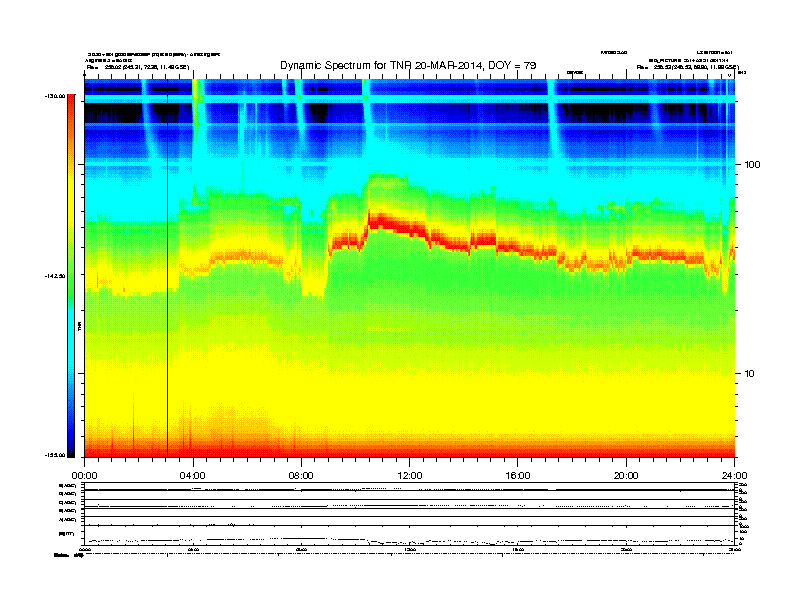This screenshot has height=612, width=792.
Task: Click the 04:00 time axis label
Action: pyautogui.click(x=193, y=476)
